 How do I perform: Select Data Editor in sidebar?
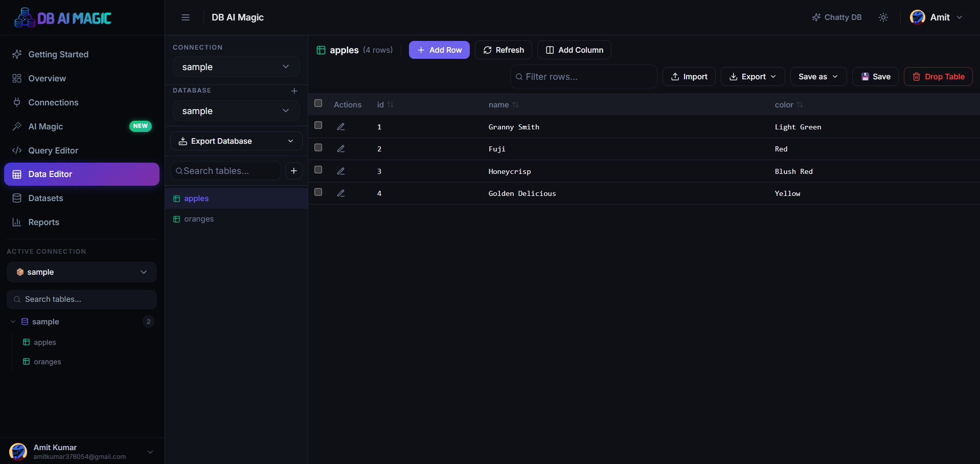point(82,174)
